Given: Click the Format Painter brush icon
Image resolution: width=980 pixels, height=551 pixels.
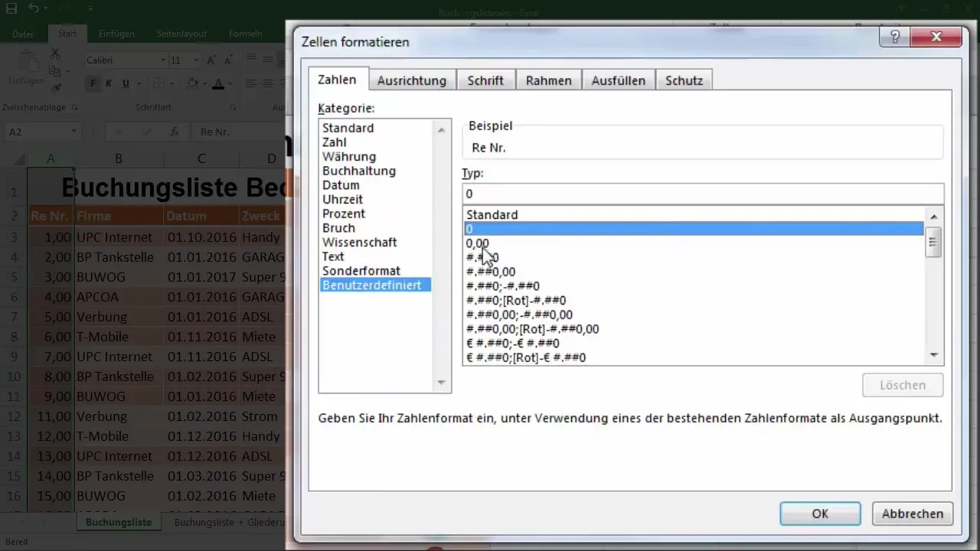Looking at the screenshot, I should 55,87.
